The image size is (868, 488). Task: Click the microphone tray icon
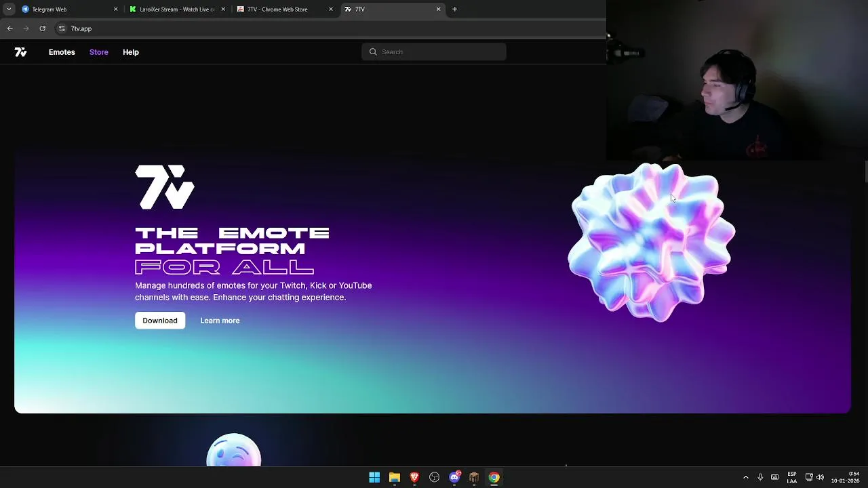coord(760,477)
